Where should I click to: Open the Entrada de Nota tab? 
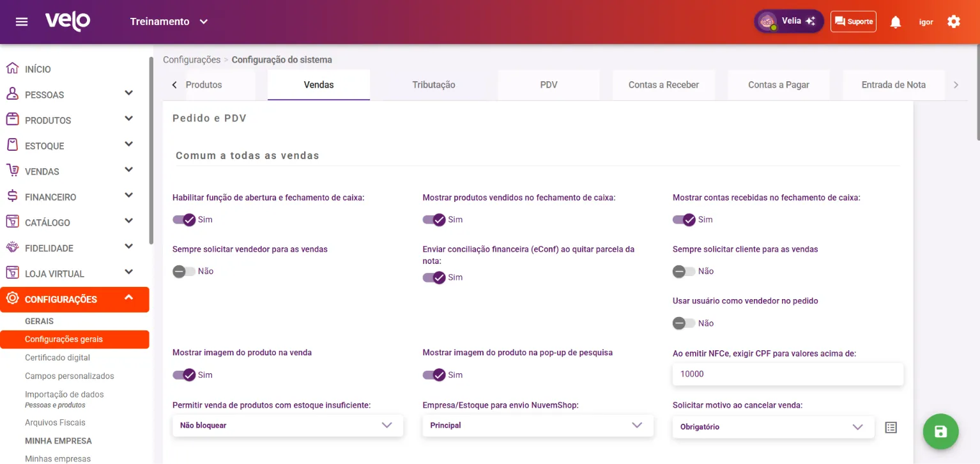894,85
